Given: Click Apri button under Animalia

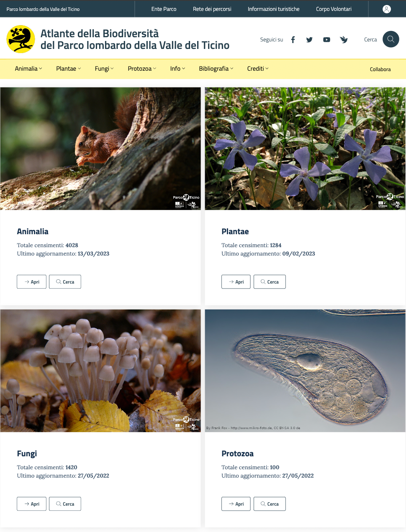Looking at the screenshot, I should point(31,282).
